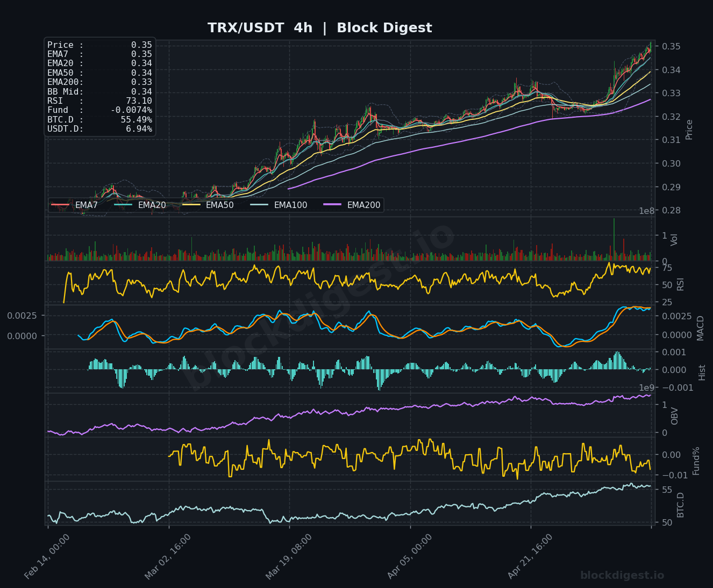Viewport: 713px width, 588px height.
Task: Select the EMA20 row in the stats box
Action: (99, 63)
